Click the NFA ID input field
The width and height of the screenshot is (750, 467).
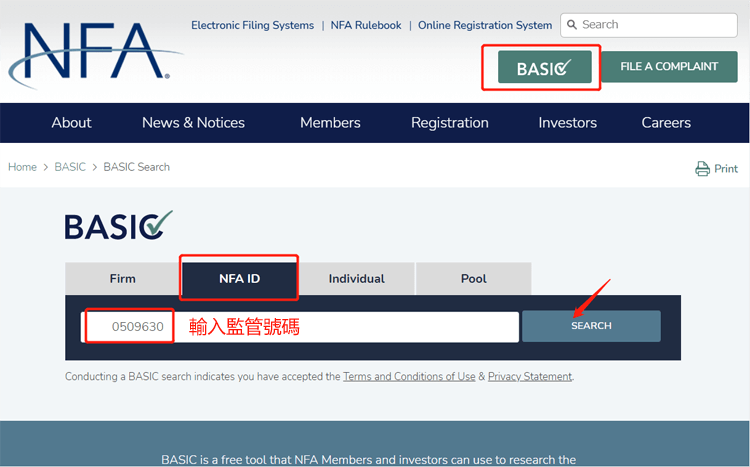coord(300,327)
